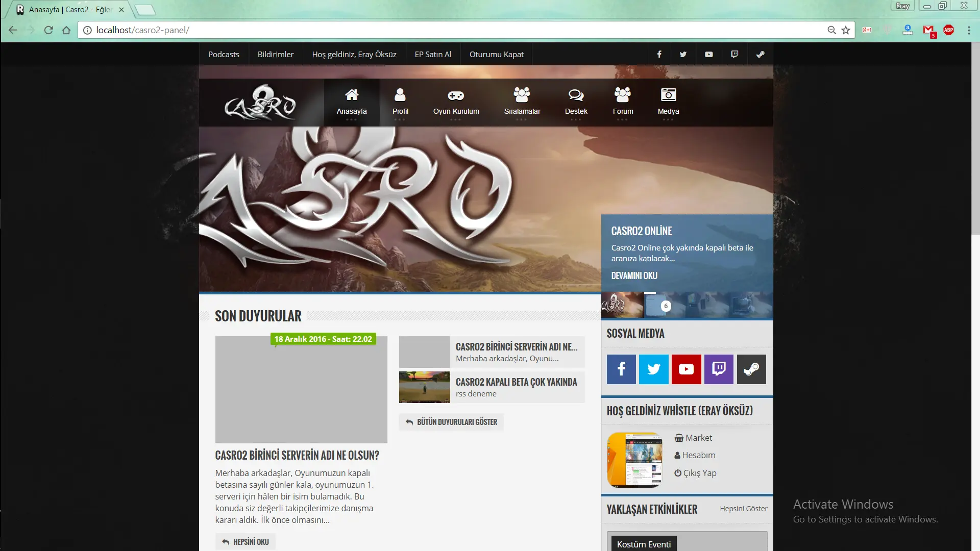Viewport: 980px width, 551px height.
Task: Select the third slider thumbnail
Action: point(707,305)
